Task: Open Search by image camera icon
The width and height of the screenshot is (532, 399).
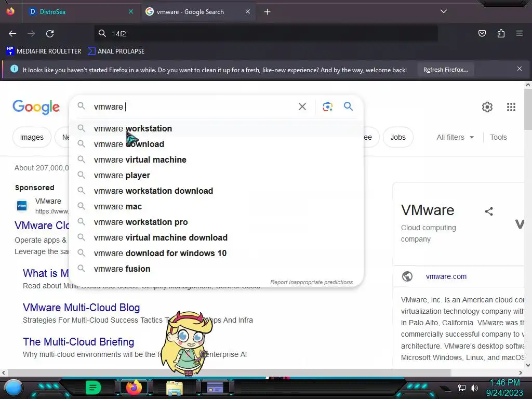Action: tap(327, 107)
